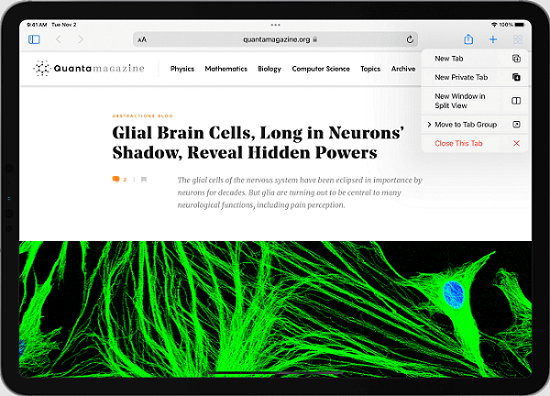Open the orange comments bubble icon
Screen dimensions: 550x396
pyautogui.click(x=116, y=179)
